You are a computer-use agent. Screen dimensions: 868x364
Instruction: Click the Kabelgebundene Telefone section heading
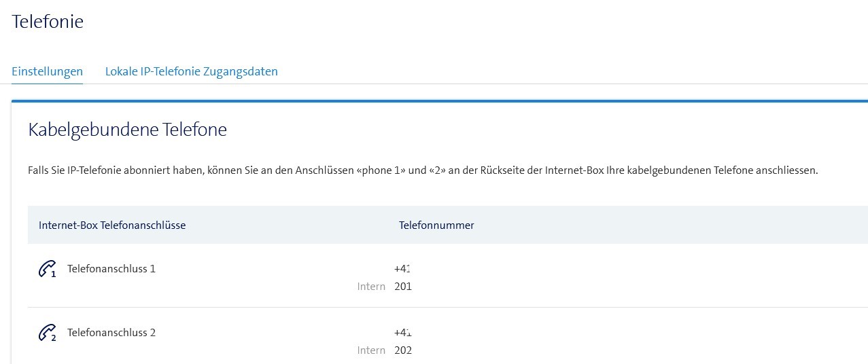[127, 130]
